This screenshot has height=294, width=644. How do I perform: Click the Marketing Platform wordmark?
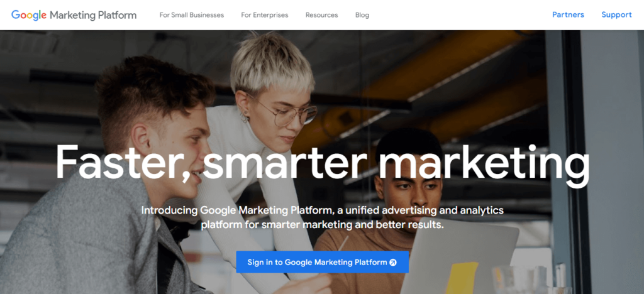(93, 15)
